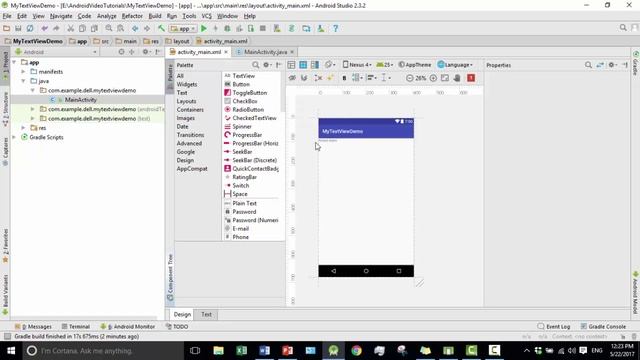Open the Language dropdown in designer
This screenshot has width=640, height=360.
pos(455,65)
